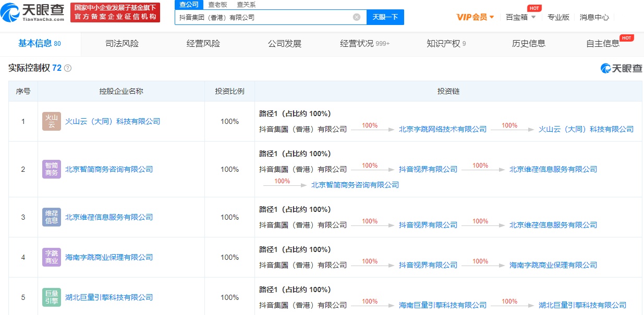Viewport: 644px width, 315px height.
Task: Click the 维茬信息 company logo thumbnail
Action: [52, 217]
